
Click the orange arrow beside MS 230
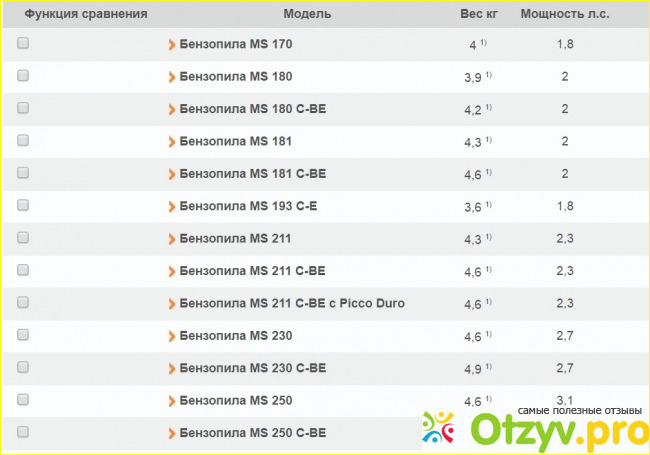[x=172, y=336]
